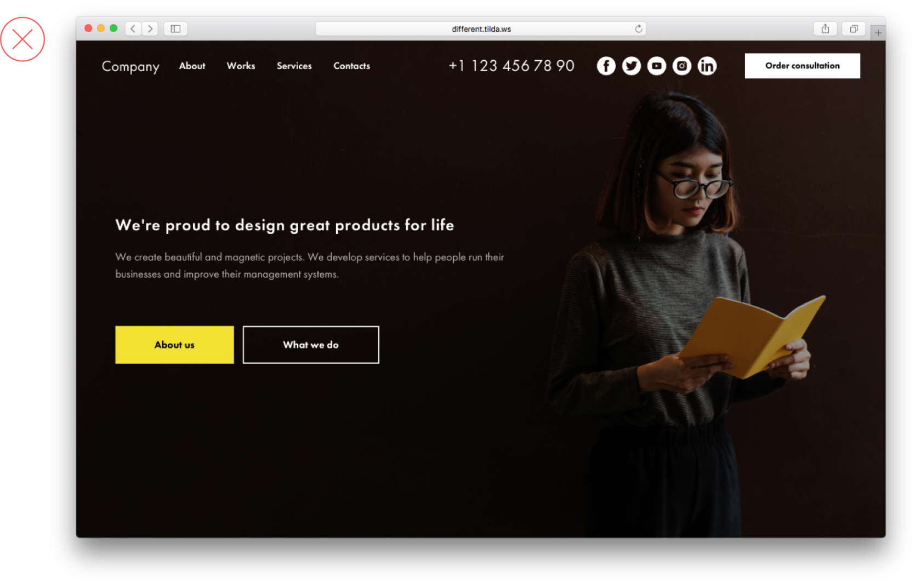Click the Order consultation button
The width and height of the screenshot is (921, 588).
802,66
